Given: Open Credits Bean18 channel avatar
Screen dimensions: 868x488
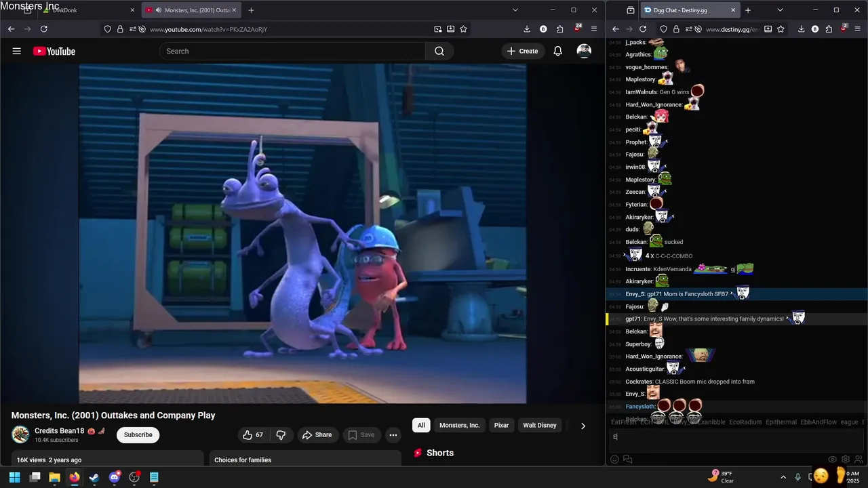Looking at the screenshot, I should pos(21,434).
